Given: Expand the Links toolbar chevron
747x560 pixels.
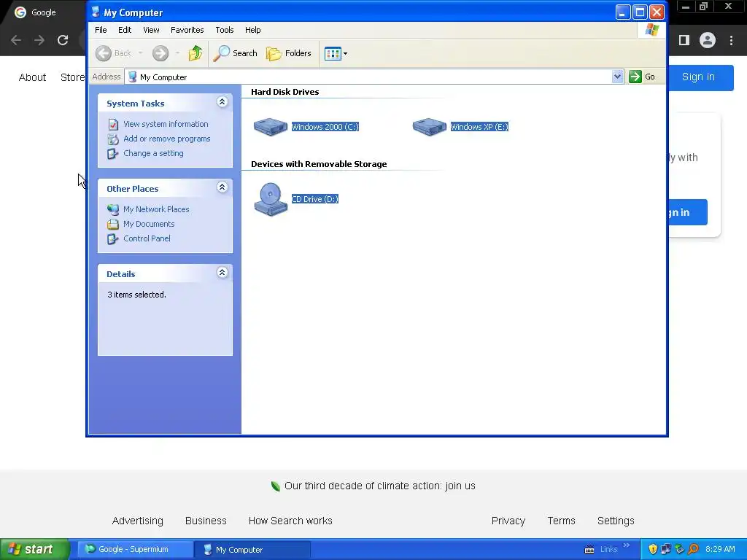Looking at the screenshot, I should tap(627, 545).
